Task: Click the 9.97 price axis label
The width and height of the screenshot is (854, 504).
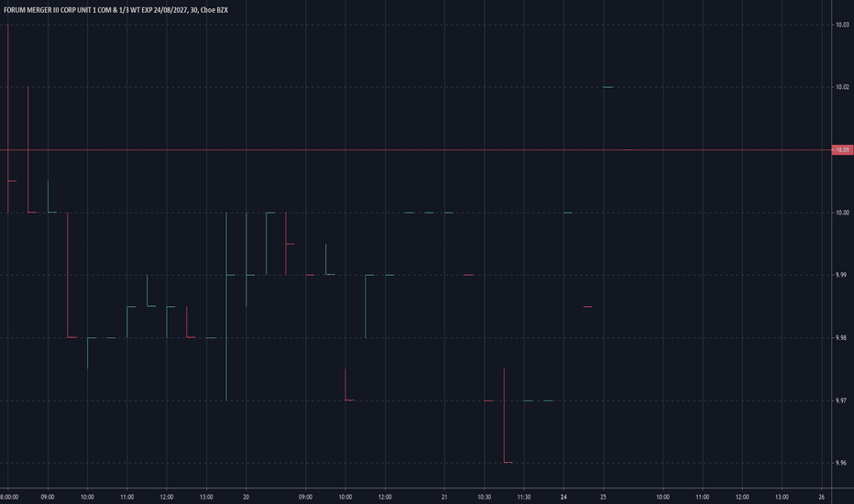Action: pyautogui.click(x=841, y=400)
